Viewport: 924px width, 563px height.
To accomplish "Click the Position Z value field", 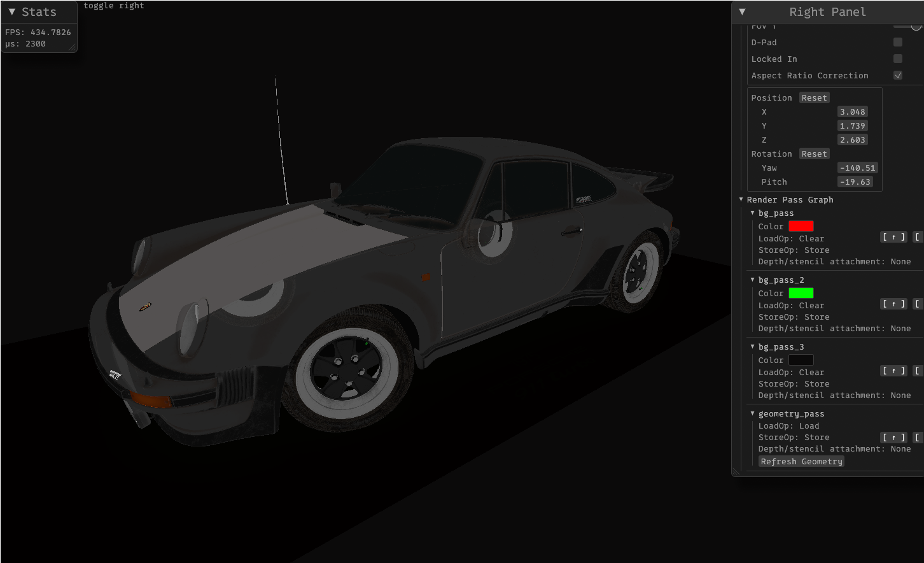I will coord(853,139).
